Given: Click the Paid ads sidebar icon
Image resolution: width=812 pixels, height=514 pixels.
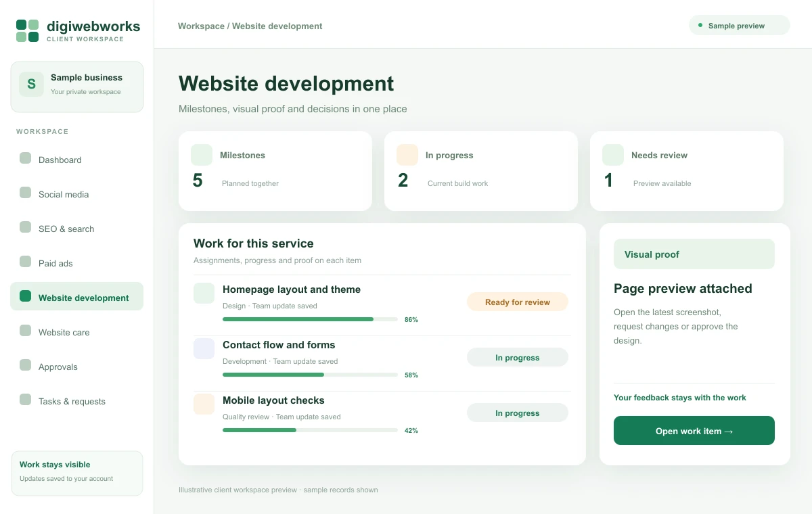Looking at the screenshot, I should click(25, 261).
